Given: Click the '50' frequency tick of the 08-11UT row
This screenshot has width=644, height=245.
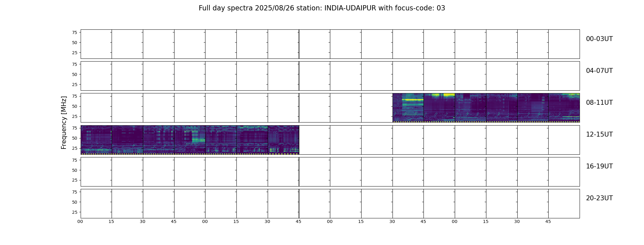Looking at the screenshot, I should click(x=75, y=106).
